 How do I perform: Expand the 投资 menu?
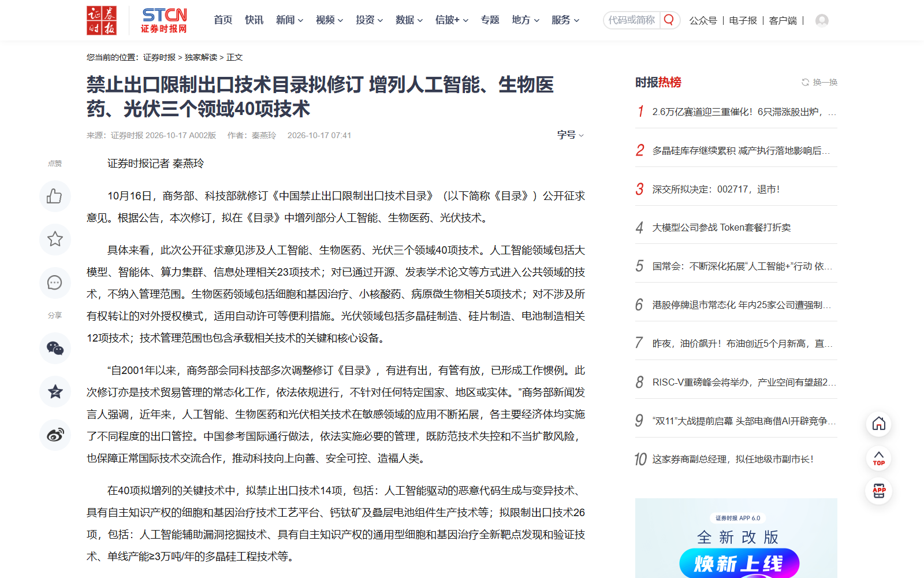tap(369, 20)
